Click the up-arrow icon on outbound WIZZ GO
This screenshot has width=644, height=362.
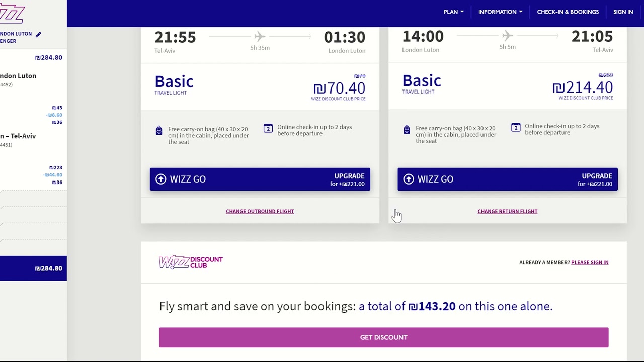[x=160, y=179]
